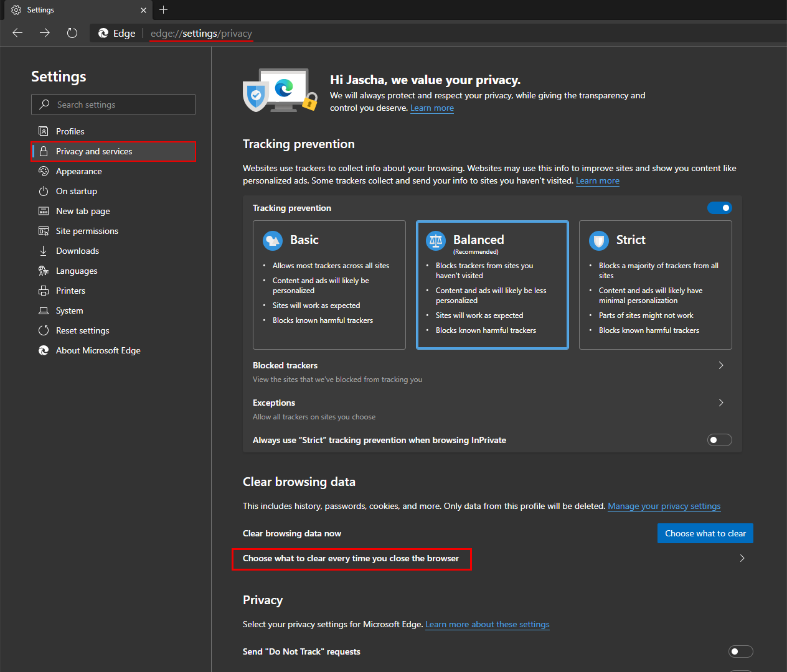Open a new tab with plus icon
The height and width of the screenshot is (672, 787).
click(163, 10)
